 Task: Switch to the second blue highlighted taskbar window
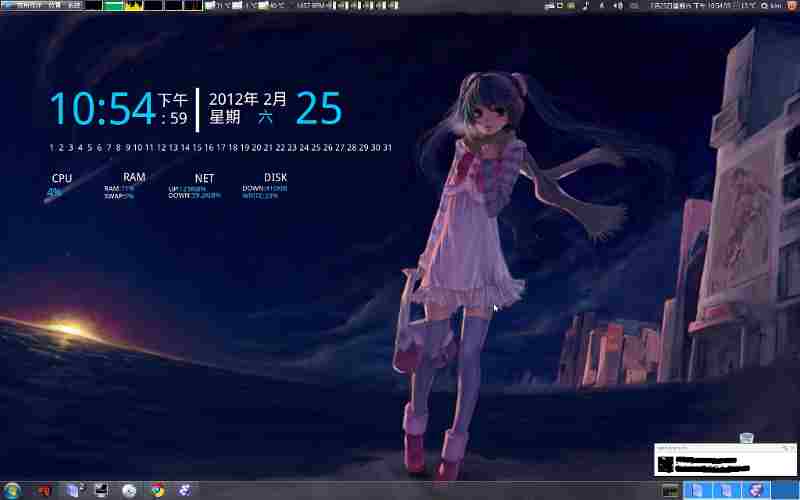[x=727, y=490]
